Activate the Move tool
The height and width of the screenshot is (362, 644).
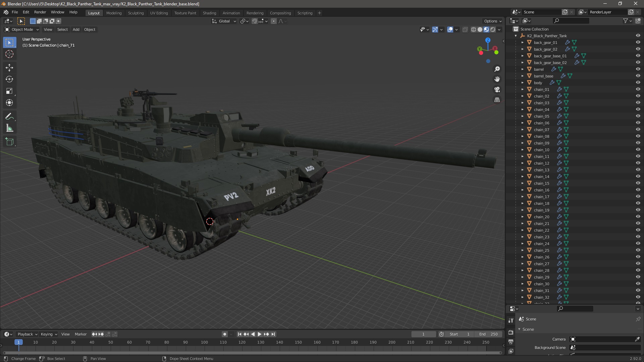(9, 68)
